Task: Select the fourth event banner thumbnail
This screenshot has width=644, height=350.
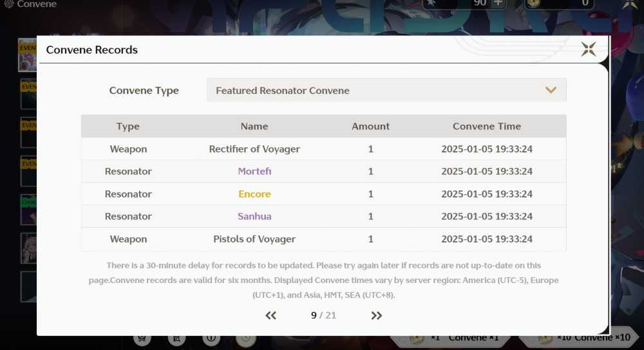Action: (28, 171)
